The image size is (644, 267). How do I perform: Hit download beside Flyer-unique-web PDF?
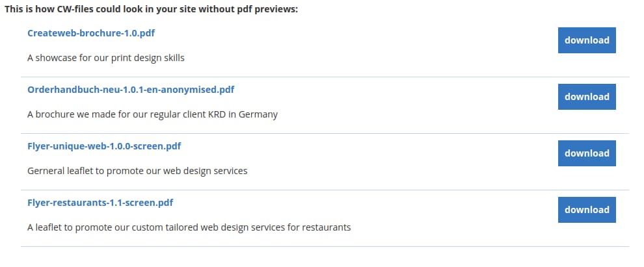587,153
